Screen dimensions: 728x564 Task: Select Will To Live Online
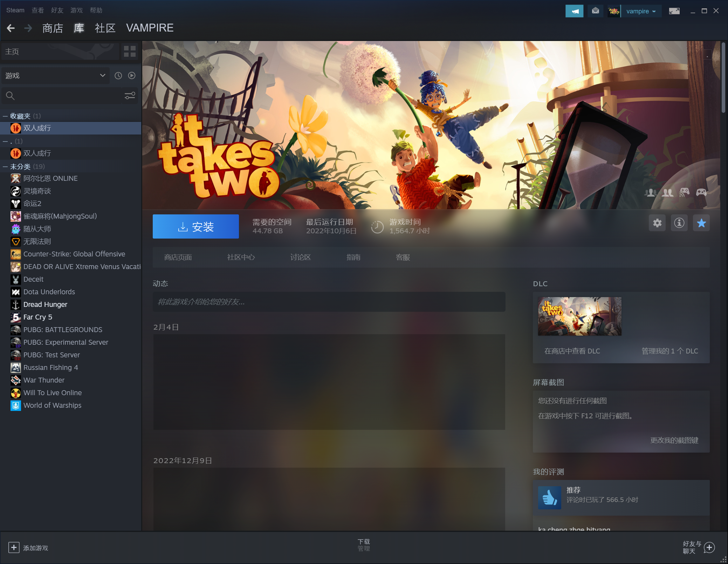point(53,393)
